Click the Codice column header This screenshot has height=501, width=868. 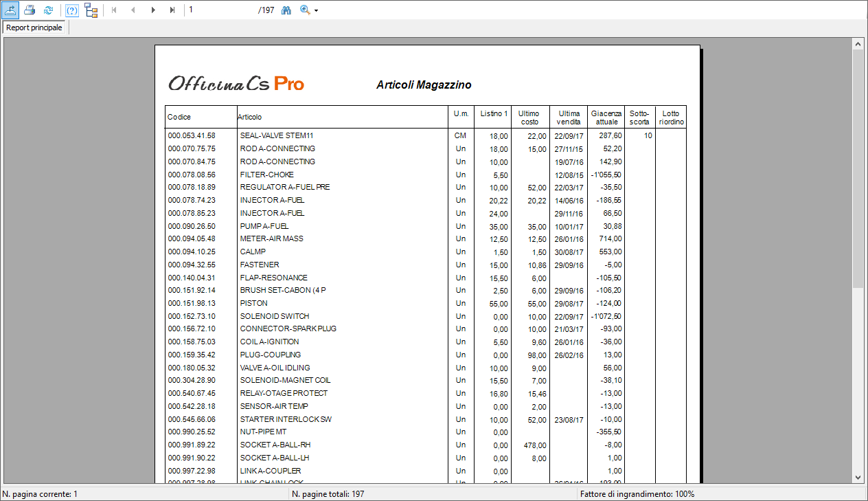[x=179, y=117]
